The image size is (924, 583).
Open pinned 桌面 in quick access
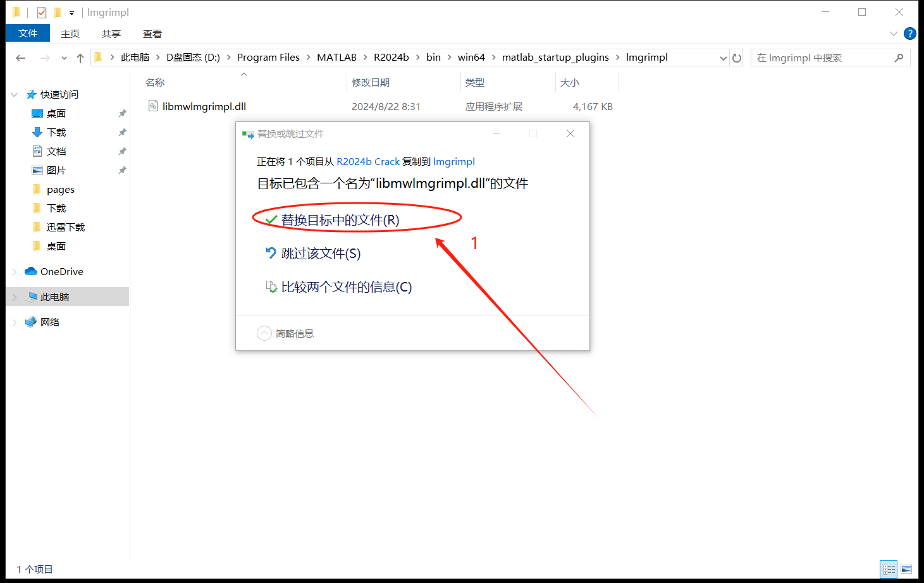56,114
